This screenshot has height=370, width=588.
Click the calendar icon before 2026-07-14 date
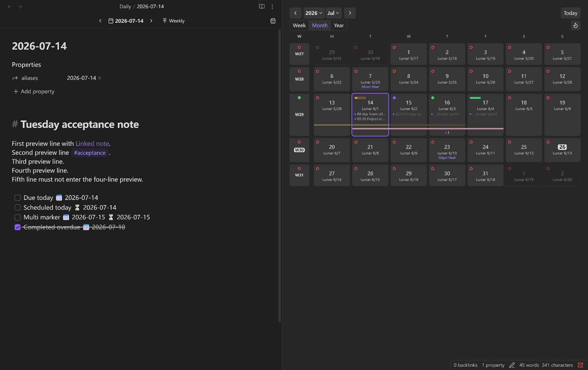pyautogui.click(x=111, y=21)
